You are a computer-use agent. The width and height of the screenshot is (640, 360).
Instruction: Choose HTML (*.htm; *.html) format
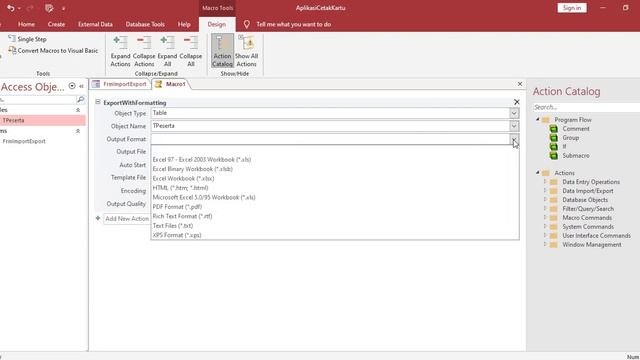tap(335, 188)
